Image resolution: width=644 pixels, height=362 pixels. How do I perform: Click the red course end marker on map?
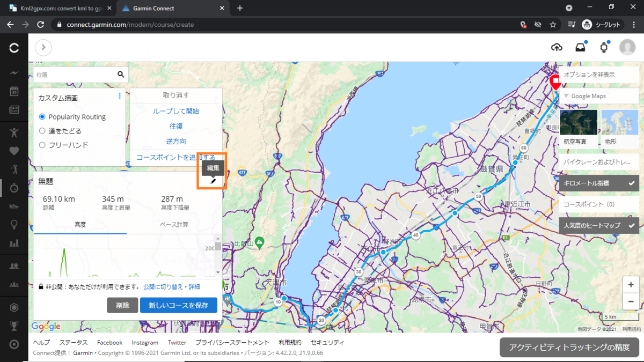point(555,82)
